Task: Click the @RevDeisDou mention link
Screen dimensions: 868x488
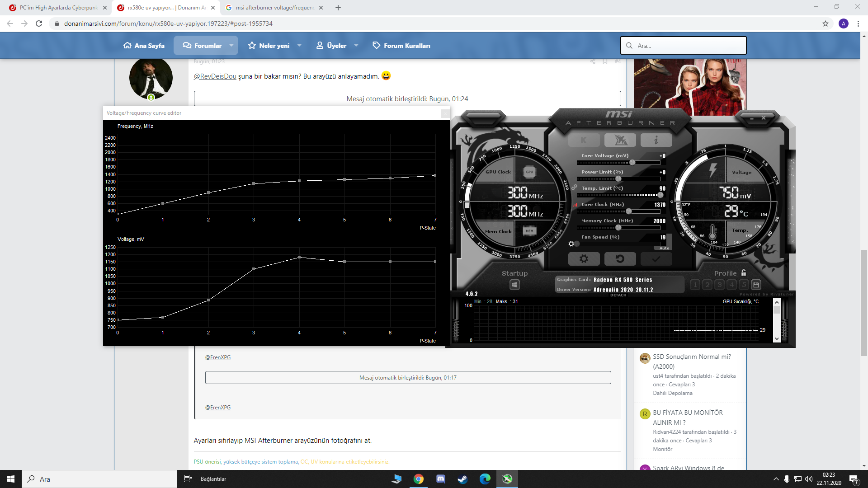Action: tap(215, 76)
